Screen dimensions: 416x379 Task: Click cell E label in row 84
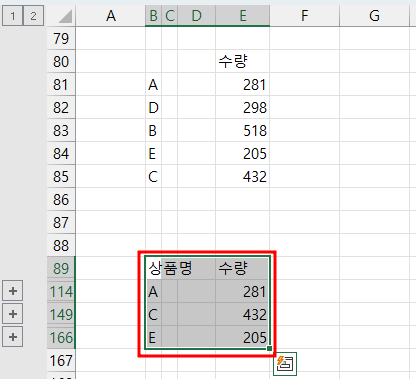pyautogui.click(x=154, y=153)
